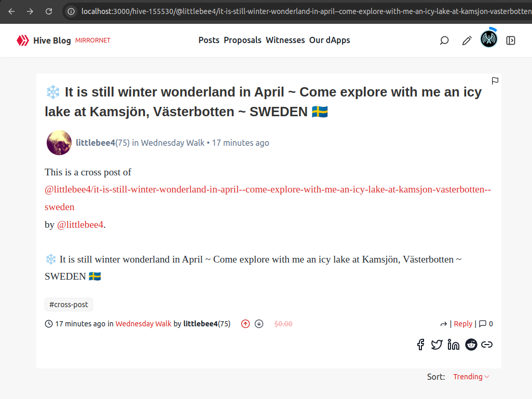Image resolution: width=532 pixels, height=399 pixels.
Task: Open the search magnifier icon
Action: [x=444, y=40]
